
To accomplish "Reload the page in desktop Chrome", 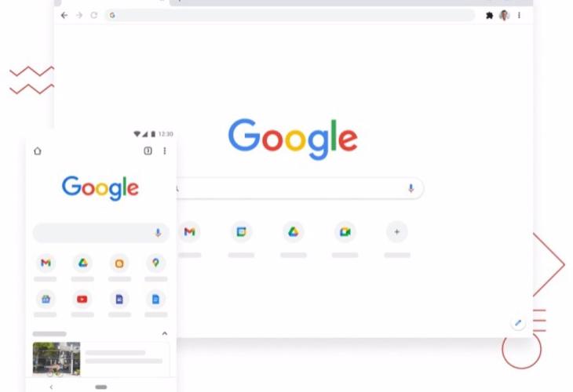I will point(94,16).
